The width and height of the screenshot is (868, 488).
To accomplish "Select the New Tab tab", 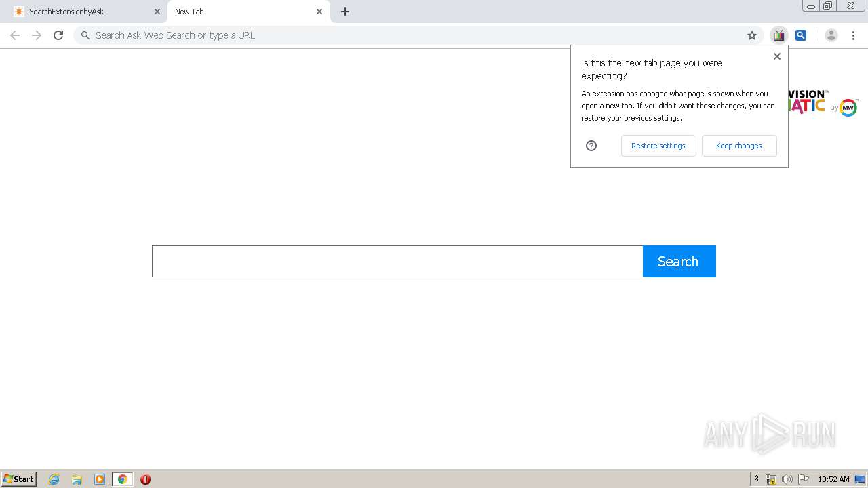I will 248,12.
